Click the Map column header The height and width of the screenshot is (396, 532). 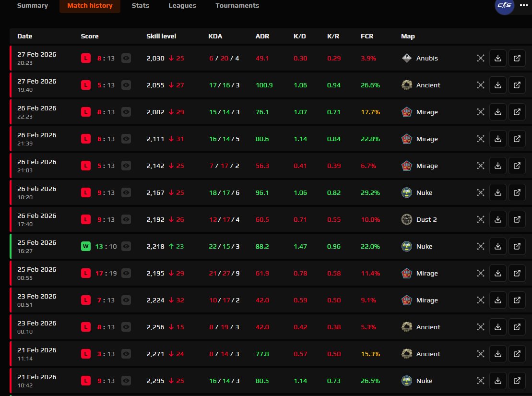[x=408, y=36]
